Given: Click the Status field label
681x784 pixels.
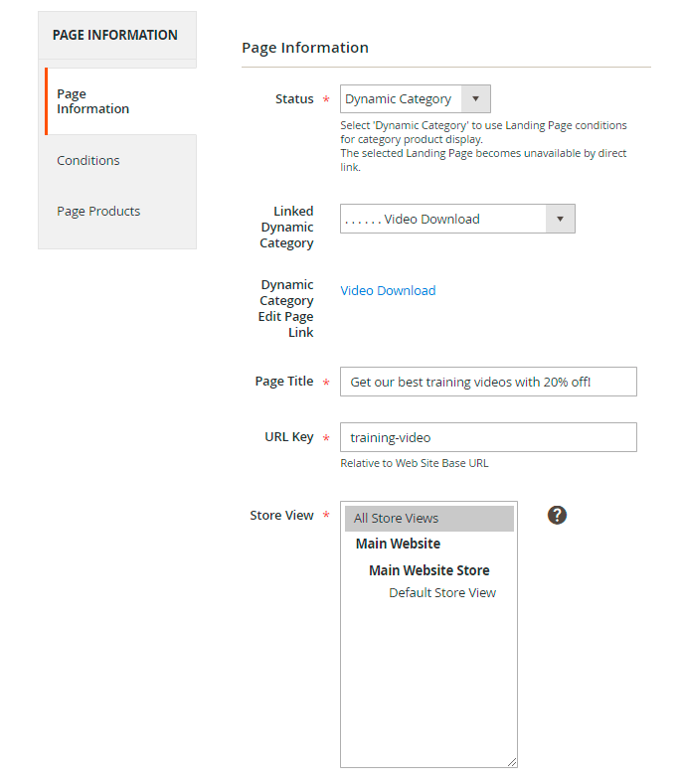Looking at the screenshot, I should point(294,99).
